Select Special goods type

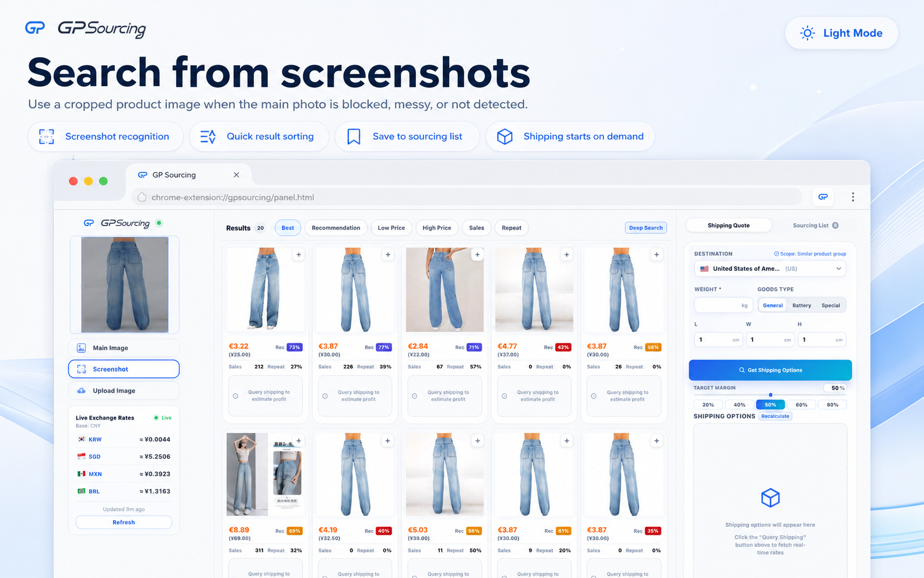tap(831, 305)
